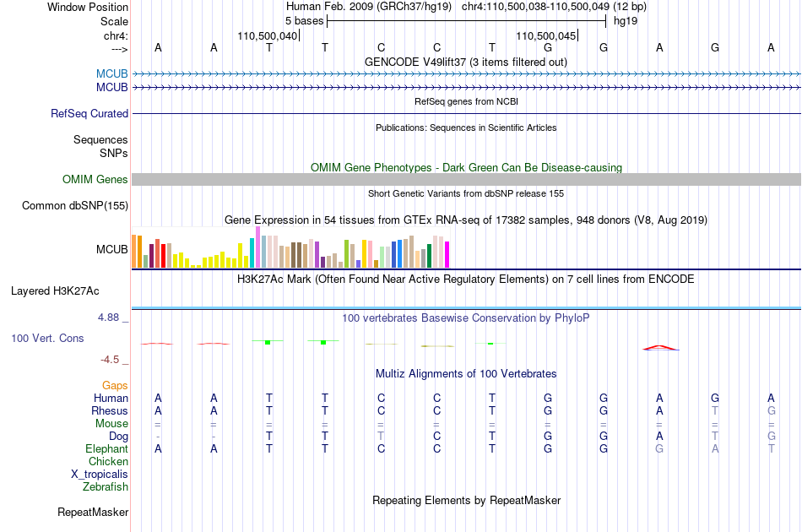
Task: Open Multiz Alignments of 100 Vertebrates title
Action: (x=466, y=374)
